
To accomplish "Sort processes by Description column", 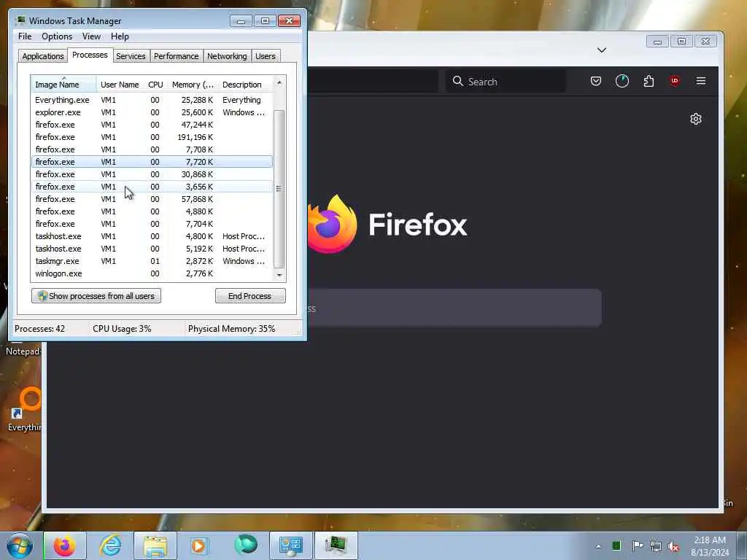I will pyautogui.click(x=245, y=85).
